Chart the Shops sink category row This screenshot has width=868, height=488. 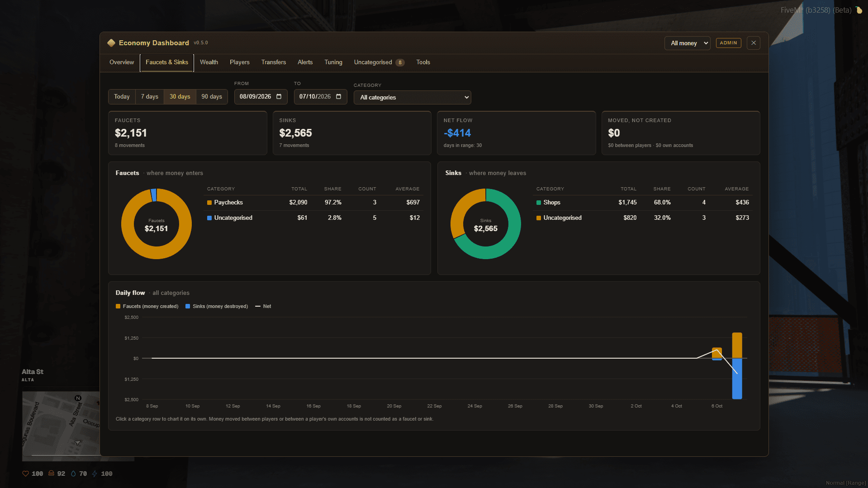click(643, 203)
